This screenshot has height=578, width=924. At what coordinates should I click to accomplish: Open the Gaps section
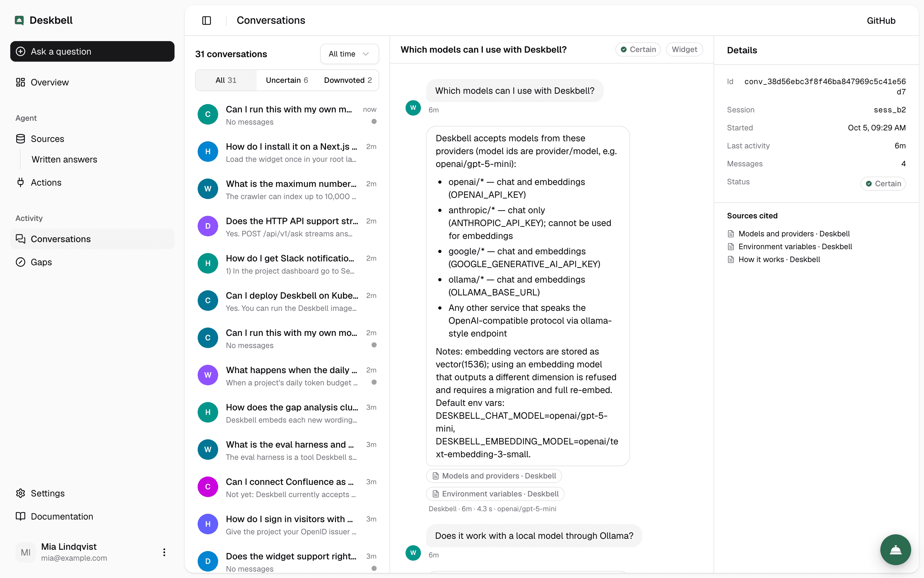(92, 262)
